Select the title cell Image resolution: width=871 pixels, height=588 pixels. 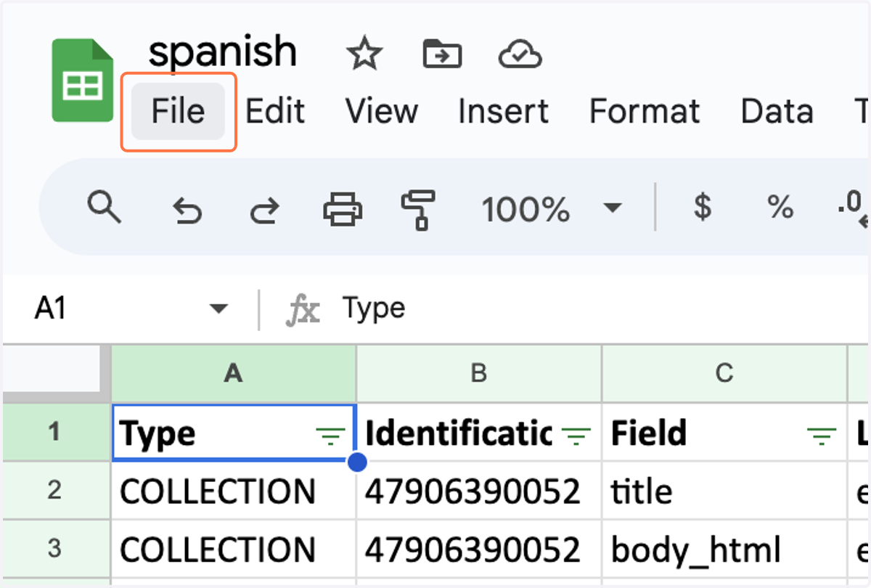tap(724, 491)
